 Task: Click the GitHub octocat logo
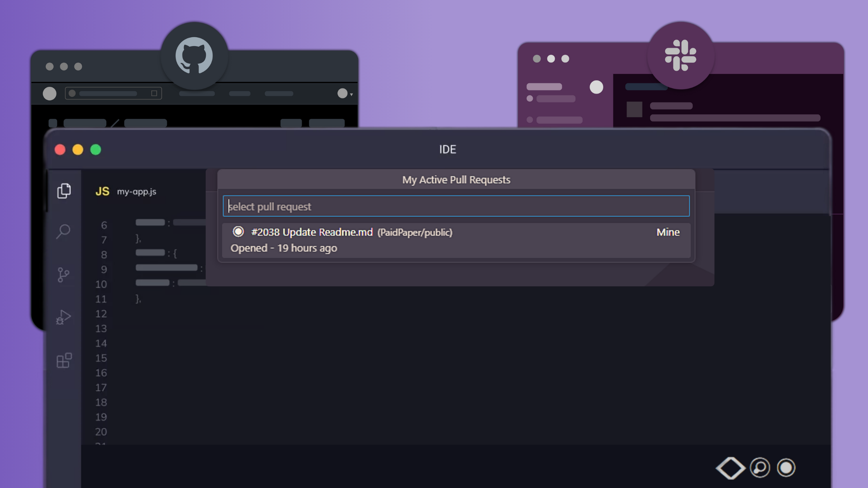[194, 55]
